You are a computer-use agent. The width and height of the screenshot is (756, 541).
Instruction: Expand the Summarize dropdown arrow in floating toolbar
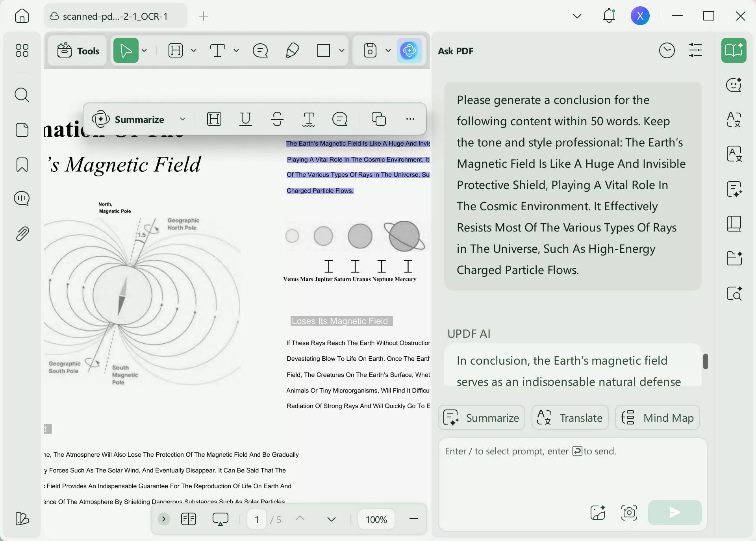[183, 119]
